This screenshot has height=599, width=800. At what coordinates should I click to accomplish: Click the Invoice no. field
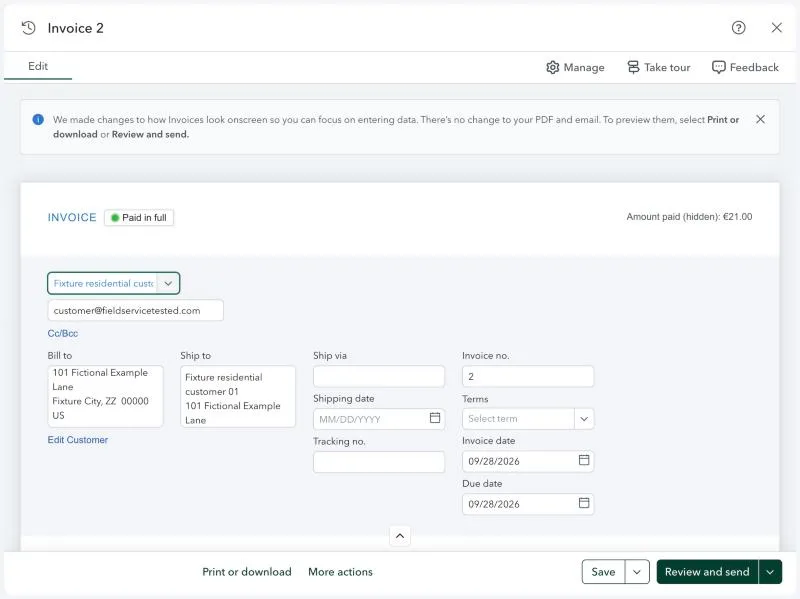(x=528, y=377)
